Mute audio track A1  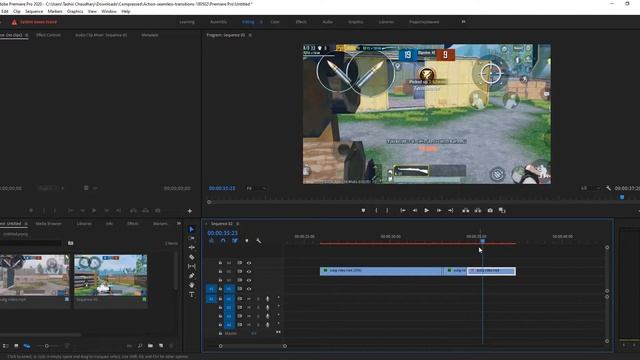point(249,299)
